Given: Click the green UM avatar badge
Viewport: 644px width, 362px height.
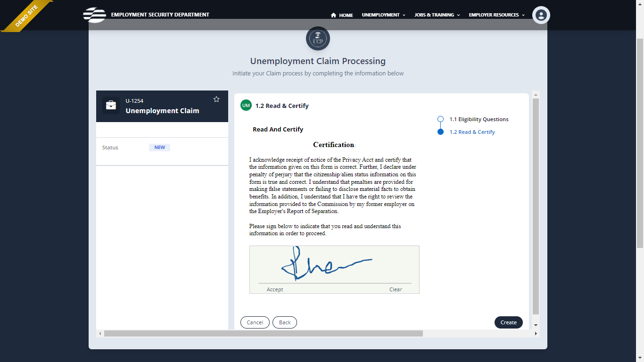Looking at the screenshot, I should pos(246,106).
